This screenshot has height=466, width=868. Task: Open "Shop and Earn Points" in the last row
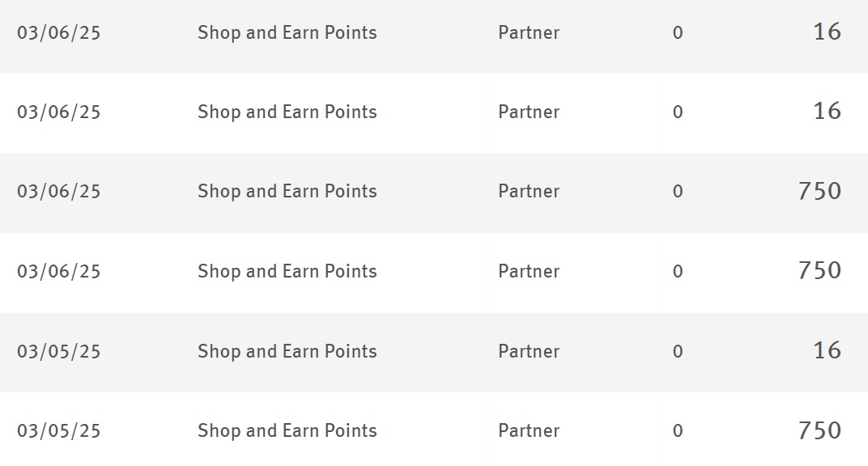[287, 430]
